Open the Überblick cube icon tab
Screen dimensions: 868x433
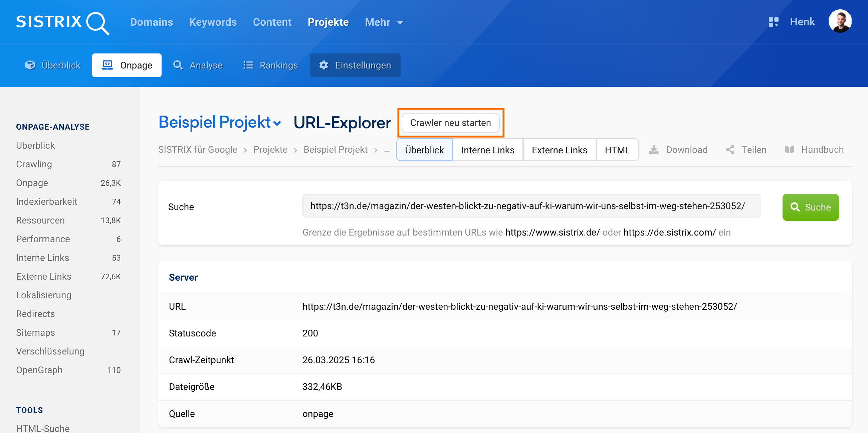[x=53, y=65]
